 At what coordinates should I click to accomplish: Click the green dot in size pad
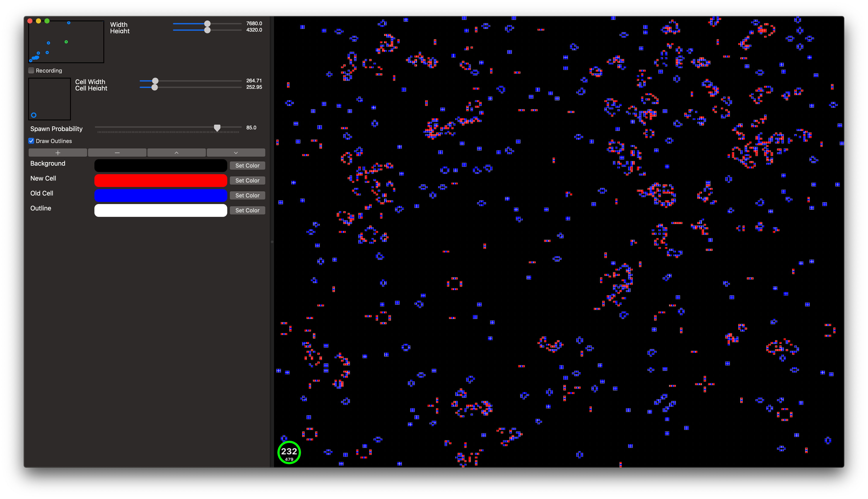point(66,42)
